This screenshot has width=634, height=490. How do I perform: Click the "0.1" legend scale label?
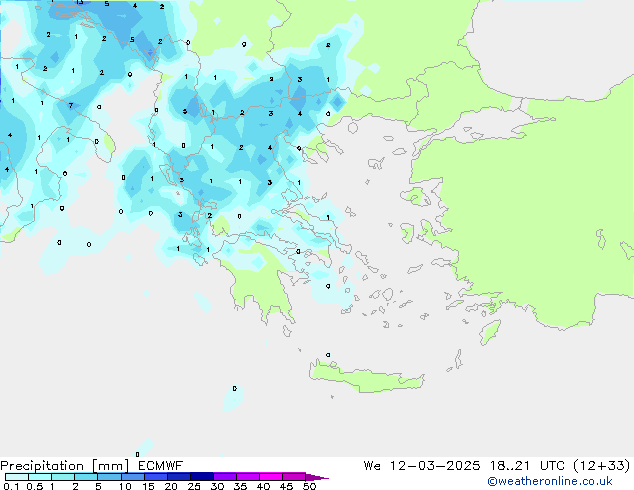(x=11, y=486)
